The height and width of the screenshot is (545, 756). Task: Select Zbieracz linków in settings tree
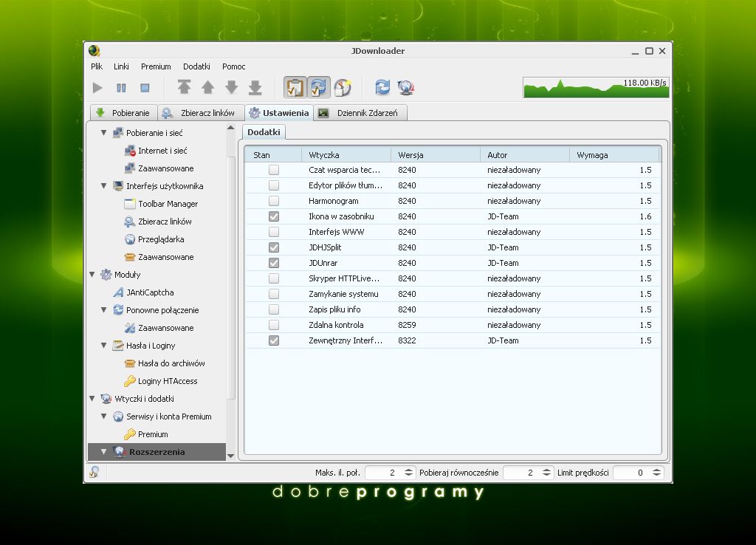coord(159,222)
